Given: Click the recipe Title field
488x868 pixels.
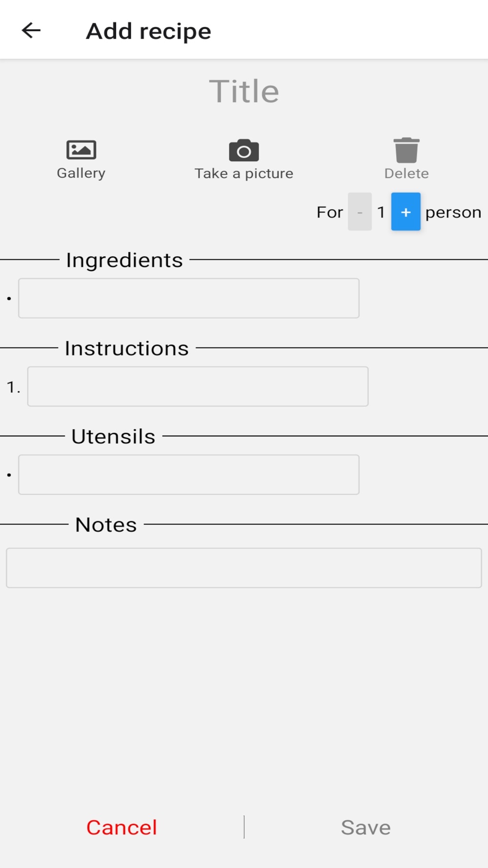Looking at the screenshot, I should [x=244, y=91].
